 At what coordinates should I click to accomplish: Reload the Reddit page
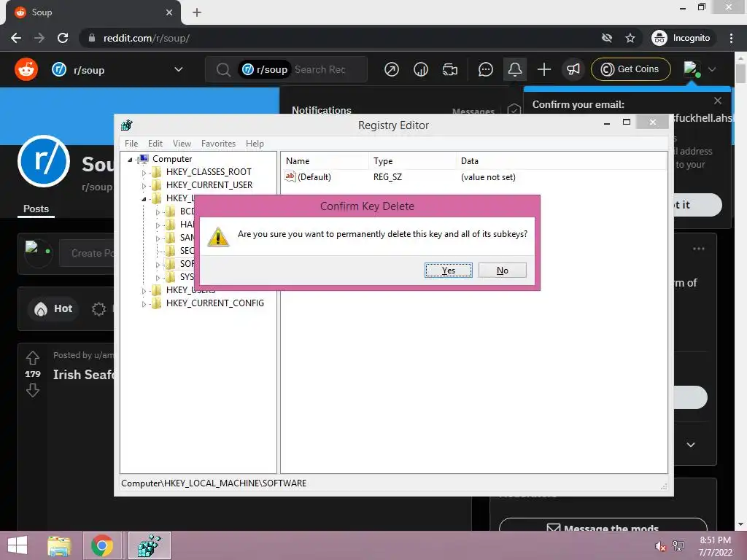pos(63,38)
